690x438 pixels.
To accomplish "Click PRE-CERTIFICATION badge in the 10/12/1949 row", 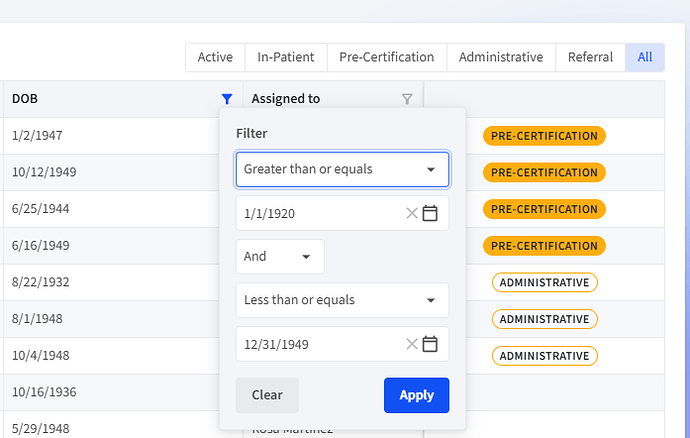I will point(544,173).
